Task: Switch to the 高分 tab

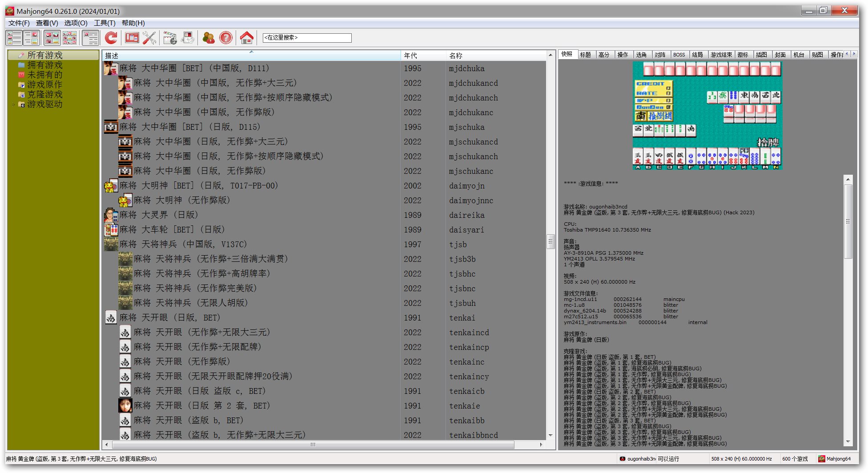Action: (604, 55)
